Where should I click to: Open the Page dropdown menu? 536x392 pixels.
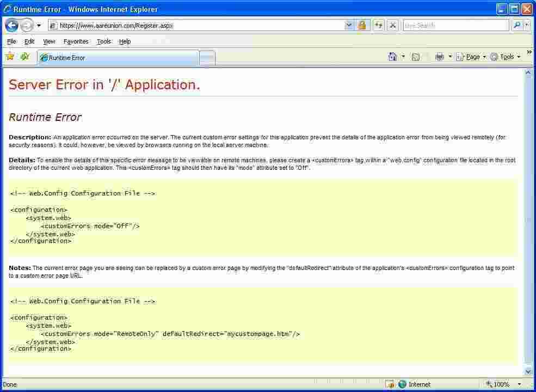pyautogui.click(x=469, y=57)
